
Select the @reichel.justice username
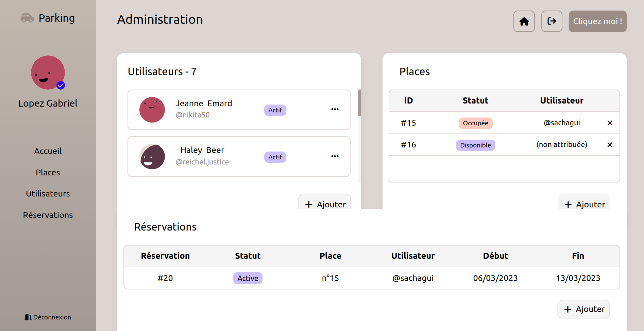tap(202, 162)
